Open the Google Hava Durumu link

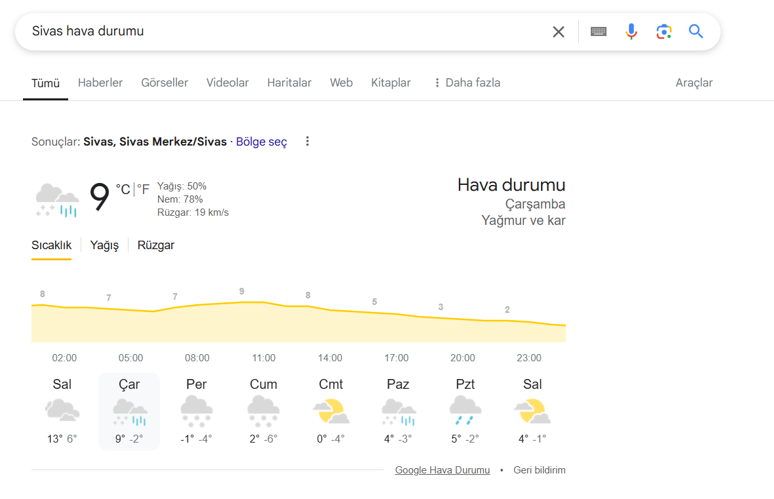[x=442, y=470]
